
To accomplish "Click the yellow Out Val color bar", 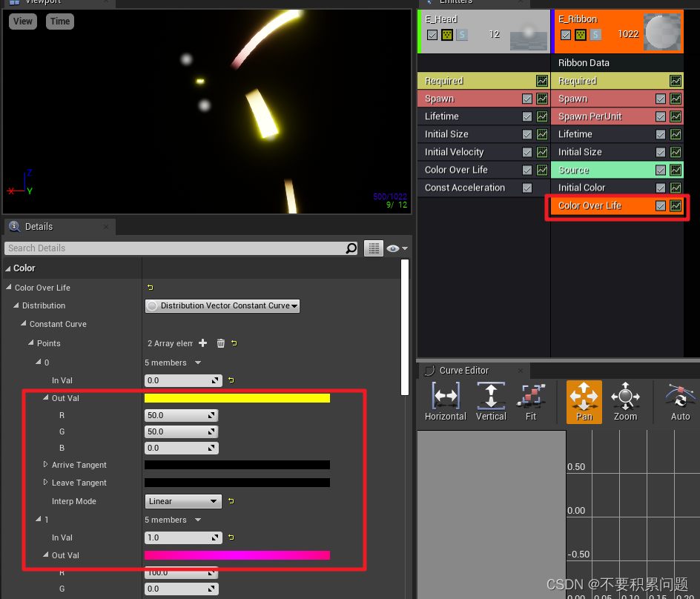I will click(x=237, y=398).
